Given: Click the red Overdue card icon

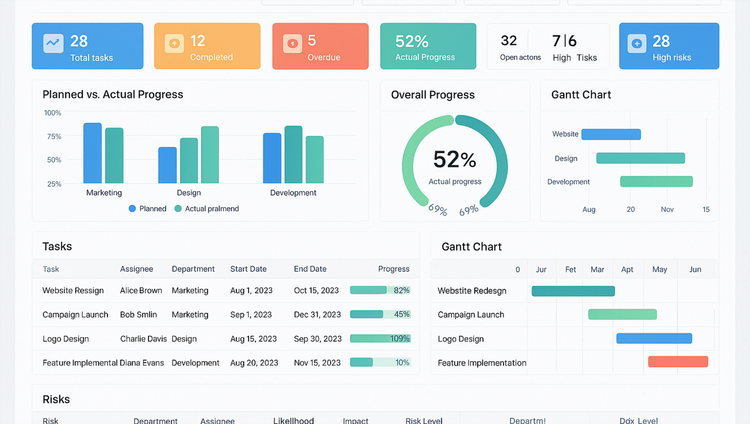Looking at the screenshot, I should tap(292, 44).
